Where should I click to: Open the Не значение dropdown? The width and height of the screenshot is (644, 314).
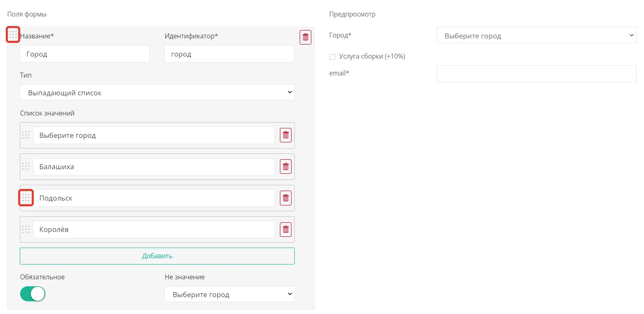pyautogui.click(x=230, y=294)
